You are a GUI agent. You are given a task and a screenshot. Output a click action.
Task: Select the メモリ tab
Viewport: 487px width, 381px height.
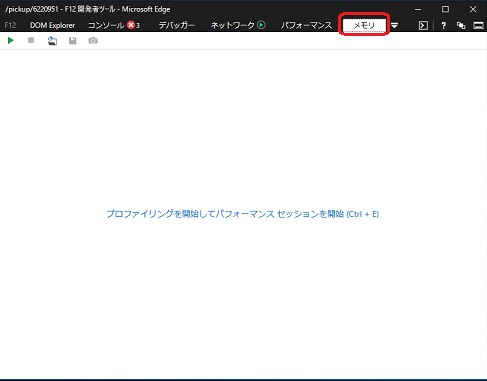(364, 25)
